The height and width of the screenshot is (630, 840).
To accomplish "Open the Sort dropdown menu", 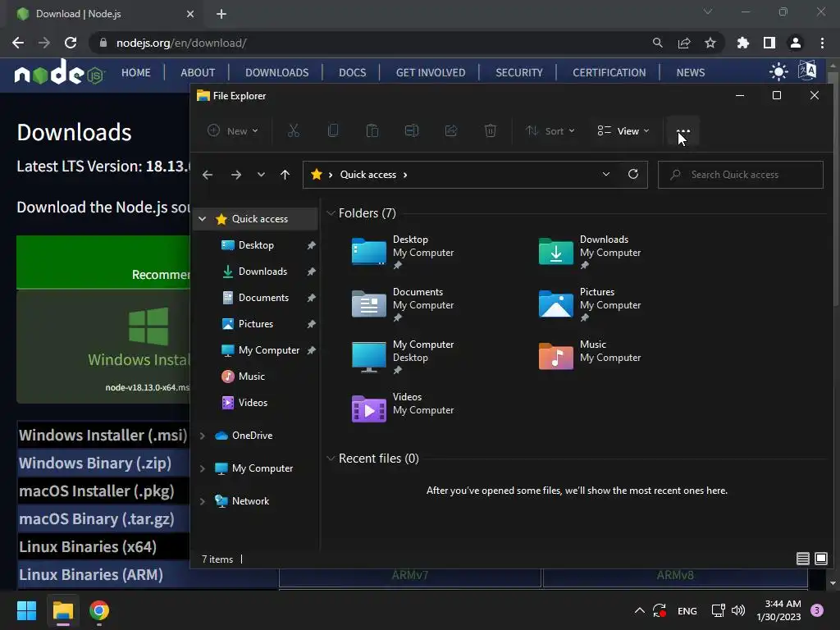I will [x=550, y=130].
